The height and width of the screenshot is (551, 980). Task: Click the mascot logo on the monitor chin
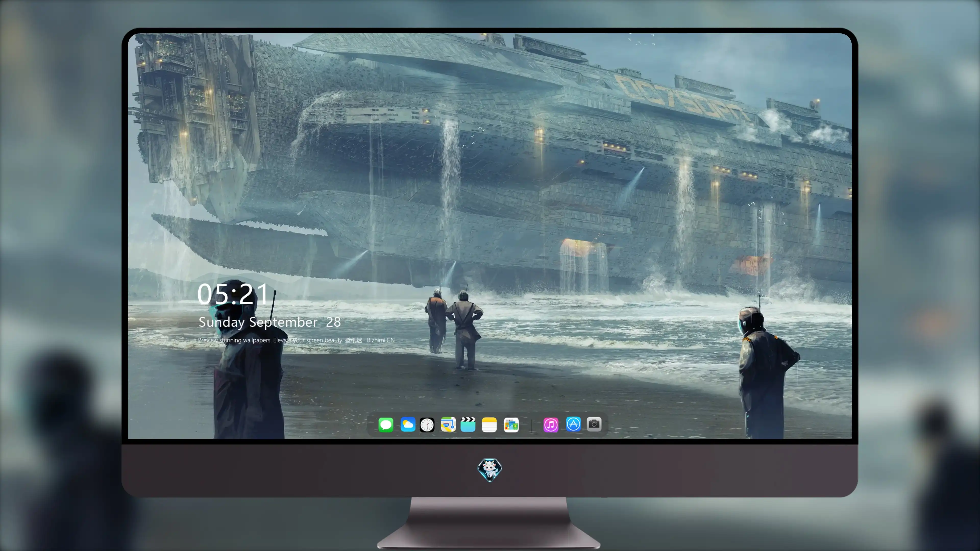tap(490, 470)
